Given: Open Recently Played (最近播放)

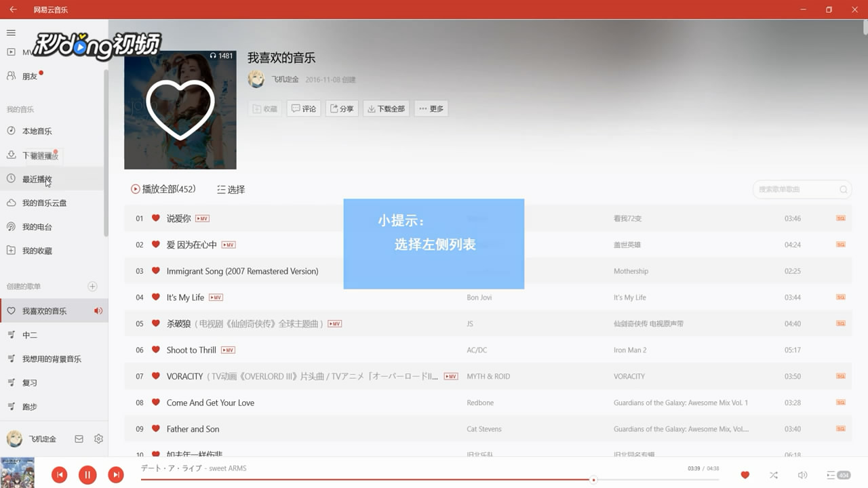Looking at the screenshot, I should pyautogui.click(x=37, y=180).
